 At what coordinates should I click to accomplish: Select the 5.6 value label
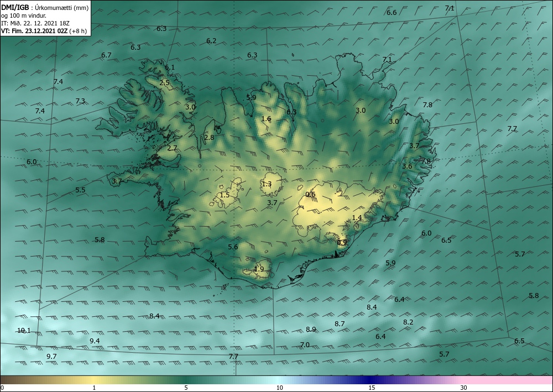pyautogui.click(x=233, y=247)
